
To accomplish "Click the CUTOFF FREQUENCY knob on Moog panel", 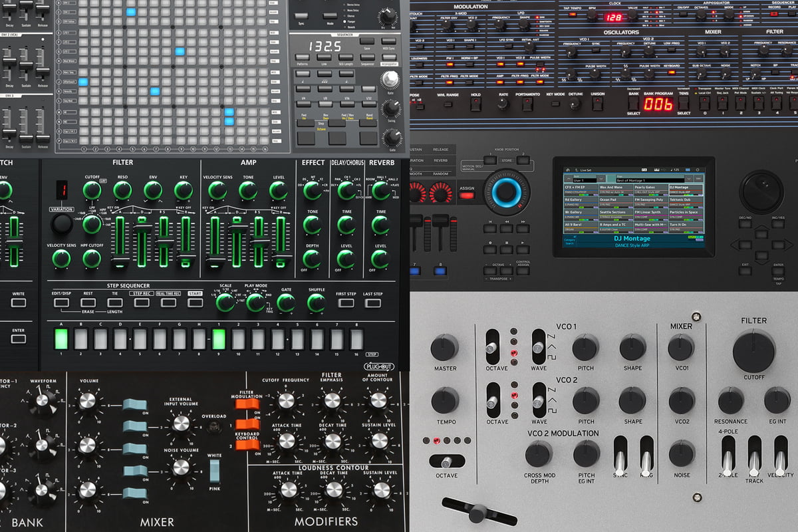I will (287, 400).
